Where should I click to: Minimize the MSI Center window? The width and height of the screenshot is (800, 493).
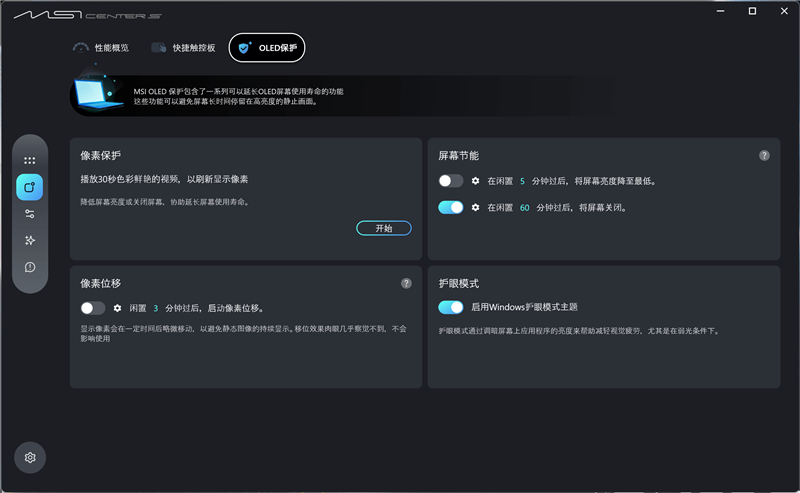pos(720,11)
